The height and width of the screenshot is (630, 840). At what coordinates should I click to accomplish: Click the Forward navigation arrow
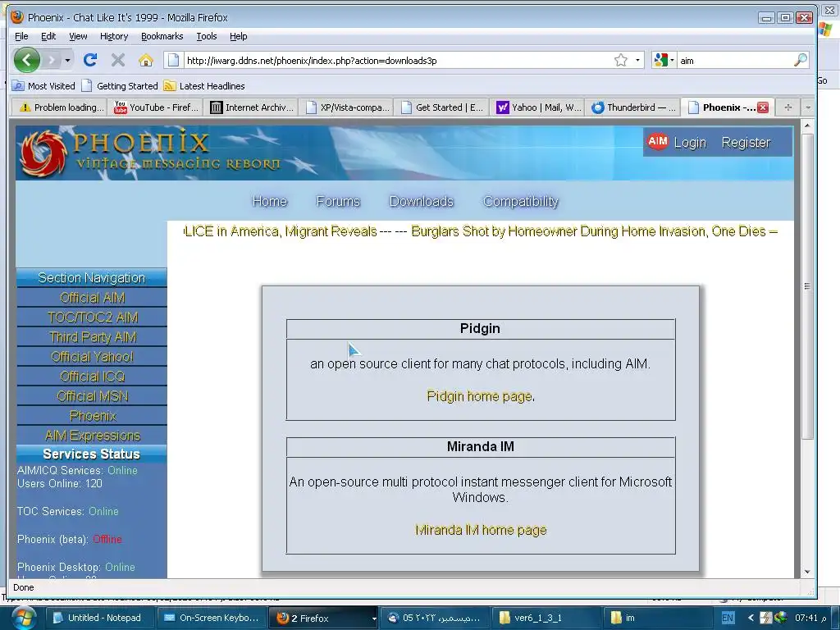pyautogui.click(x=52, y=60)
